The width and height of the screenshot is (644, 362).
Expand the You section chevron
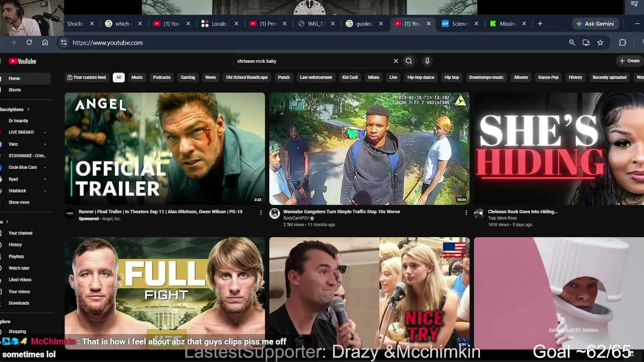coord(7,222)
